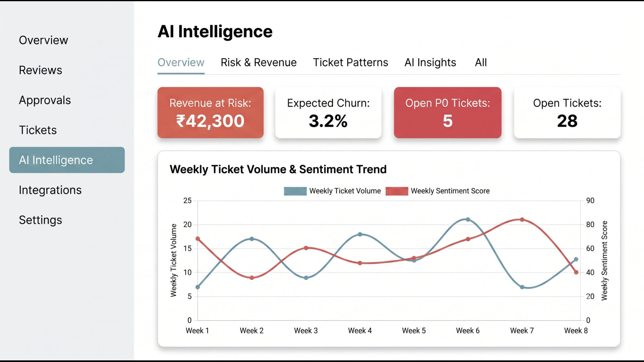Click the AI Intelligence sidebar item

[x=67, y=160]
